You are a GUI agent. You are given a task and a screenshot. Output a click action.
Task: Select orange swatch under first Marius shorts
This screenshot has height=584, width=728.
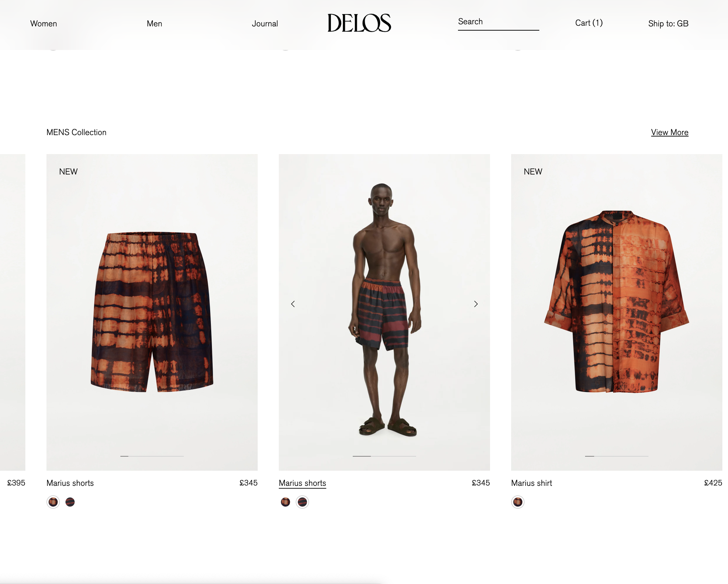[x=53, y=502]
